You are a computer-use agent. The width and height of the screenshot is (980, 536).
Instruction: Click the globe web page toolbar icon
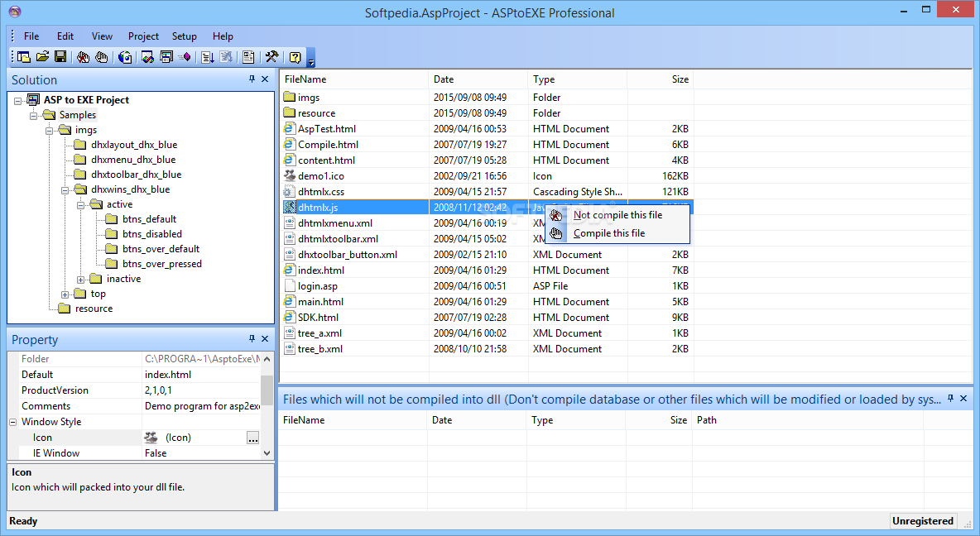pos(125,57)
